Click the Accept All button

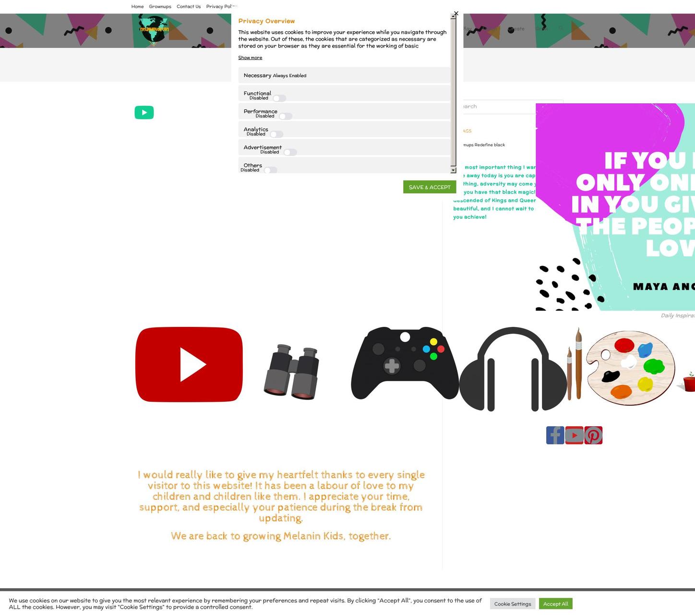coord(555,604)
